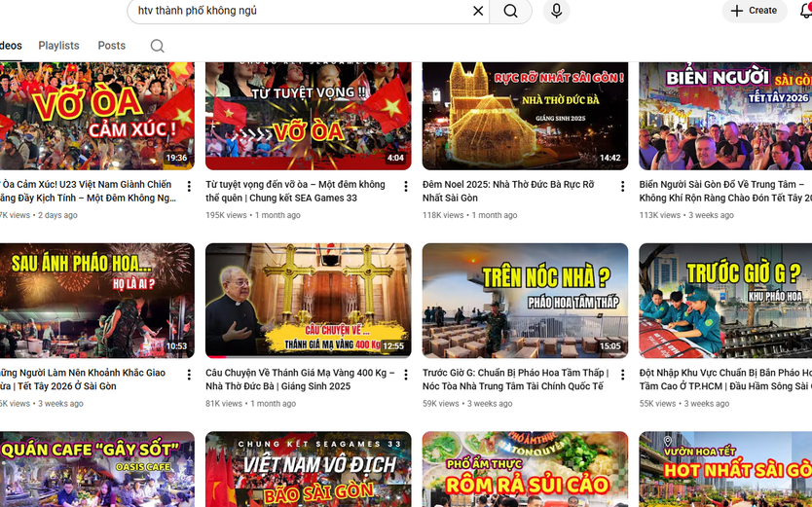The image size is (812, 507).
Task: Open the options menu for the 'Tết Tây 2026 Ở Sài Gòn' video
Action: (x=189, y=374)
